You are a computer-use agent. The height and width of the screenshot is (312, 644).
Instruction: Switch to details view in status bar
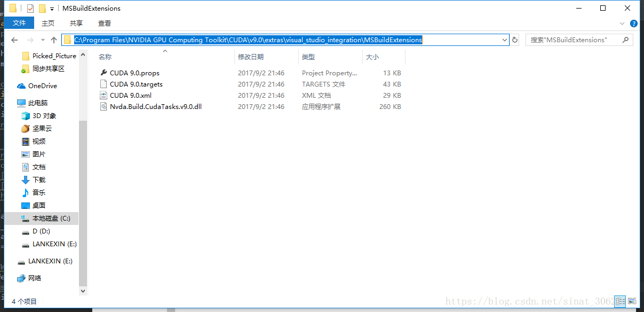(620, 301)
